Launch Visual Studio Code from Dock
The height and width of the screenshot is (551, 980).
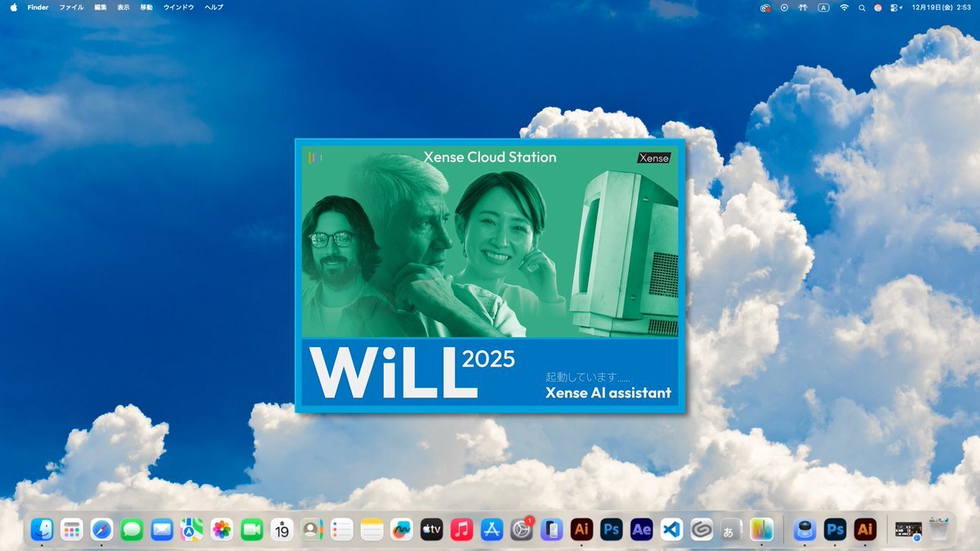point(671,530)
